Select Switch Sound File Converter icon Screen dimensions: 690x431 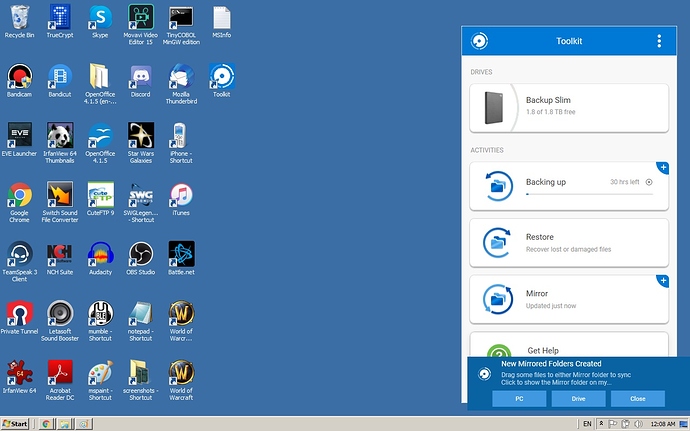click(x=60, y=202)
